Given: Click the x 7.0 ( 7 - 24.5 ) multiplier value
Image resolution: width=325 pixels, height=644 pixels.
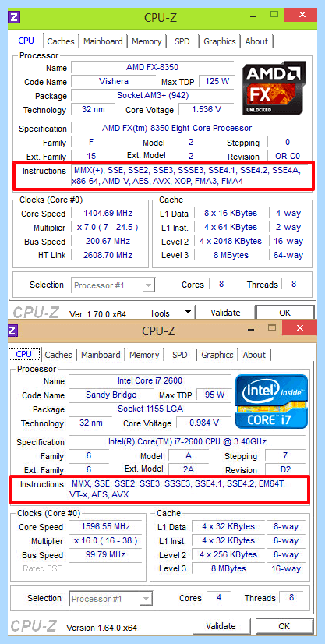Looking at the screenshot, I should pyautogui.click(x=108, y=227).
